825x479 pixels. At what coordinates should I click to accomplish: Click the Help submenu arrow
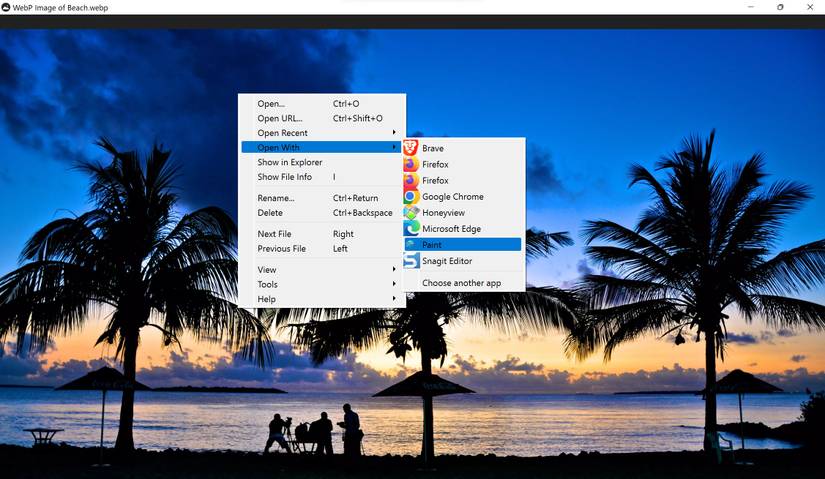pyautogui.click(x=394, y=298)
